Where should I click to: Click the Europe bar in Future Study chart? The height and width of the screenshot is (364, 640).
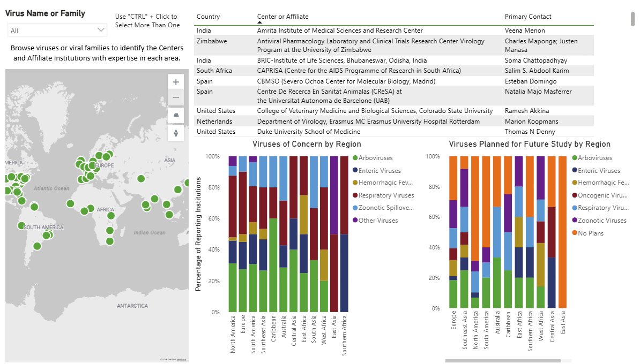click(453, 232)
